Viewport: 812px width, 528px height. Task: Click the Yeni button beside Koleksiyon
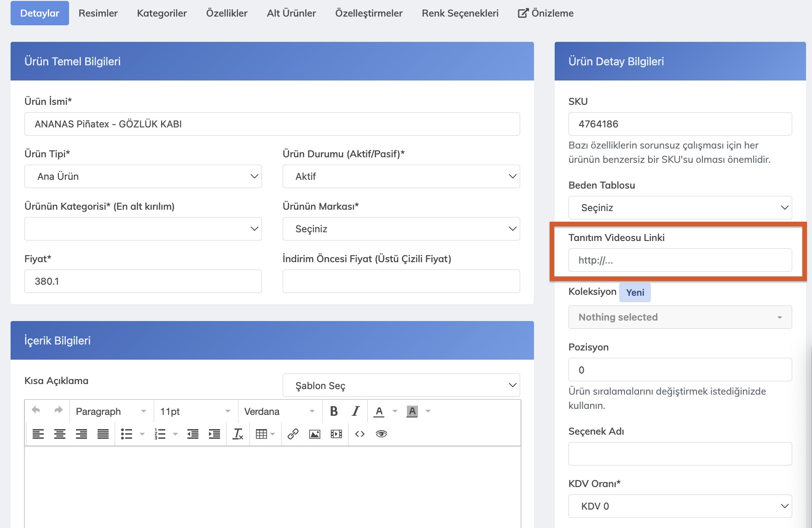635,293
